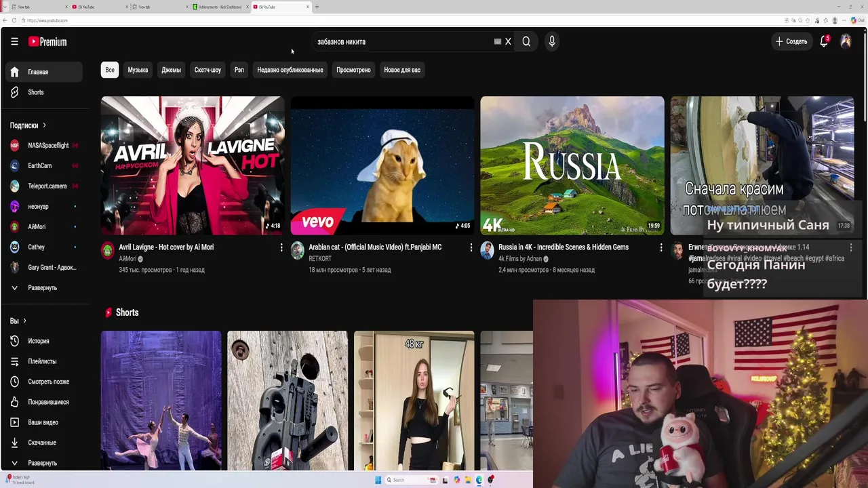Click 4k Films by Adnan channel avatar
Image resolution: width=868 pixels, height=488 pixels.
click(x=488, y=251)
